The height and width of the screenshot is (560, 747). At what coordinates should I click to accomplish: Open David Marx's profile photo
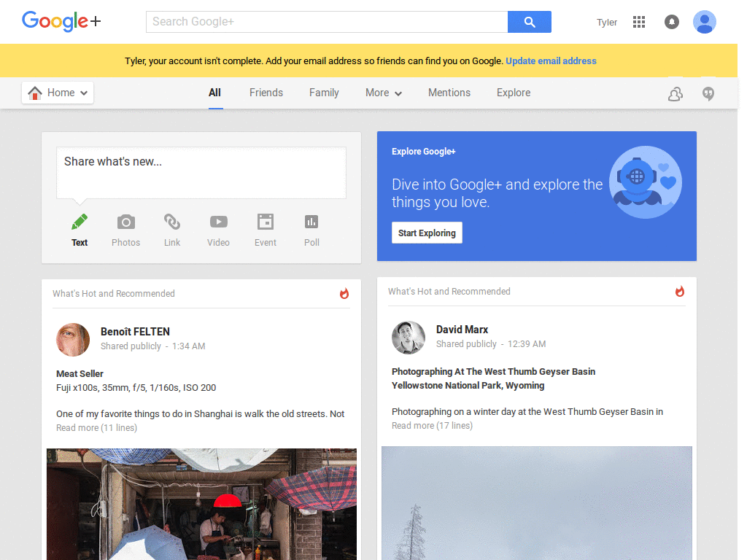coord(409,338)
